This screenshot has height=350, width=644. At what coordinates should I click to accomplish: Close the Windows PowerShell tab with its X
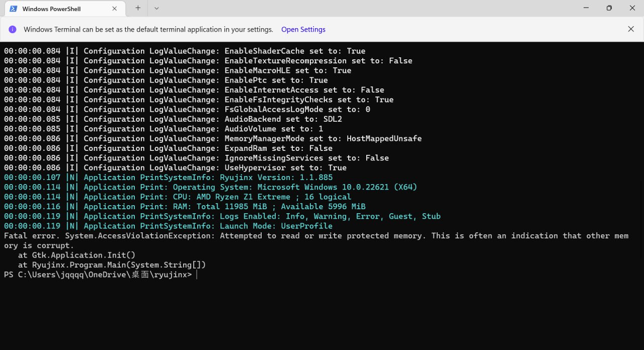[114, 9]
